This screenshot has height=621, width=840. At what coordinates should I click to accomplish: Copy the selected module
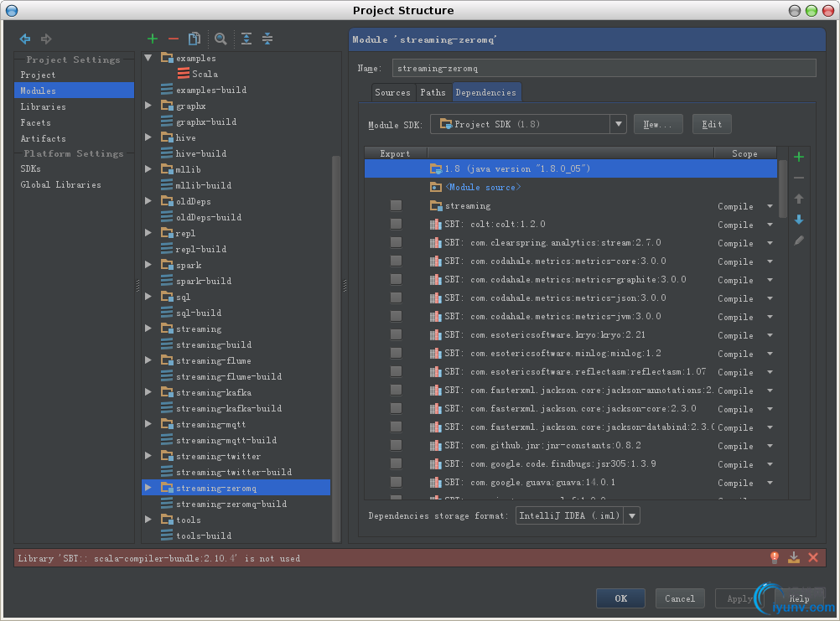point(194,39)
